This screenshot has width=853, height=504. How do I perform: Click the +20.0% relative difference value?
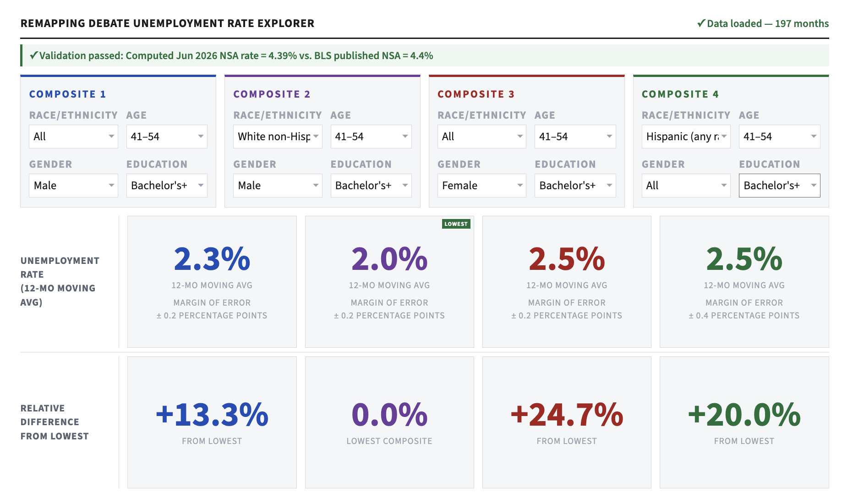click(744, 415)
